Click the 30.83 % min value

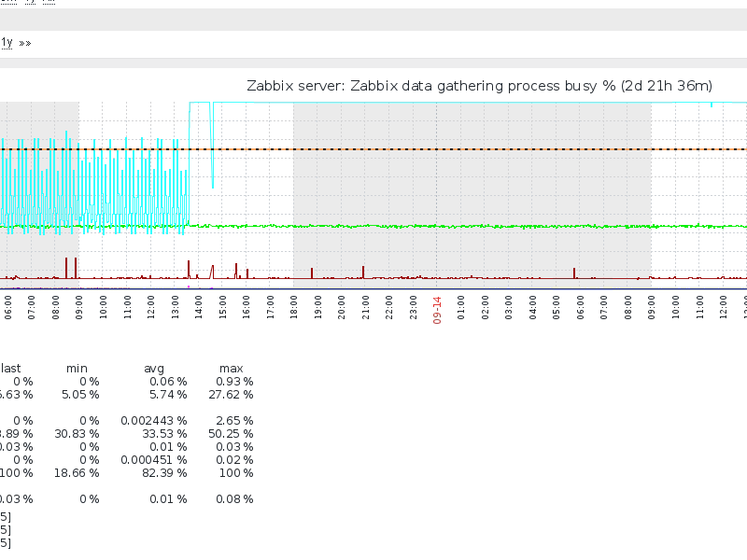point(77,434)
